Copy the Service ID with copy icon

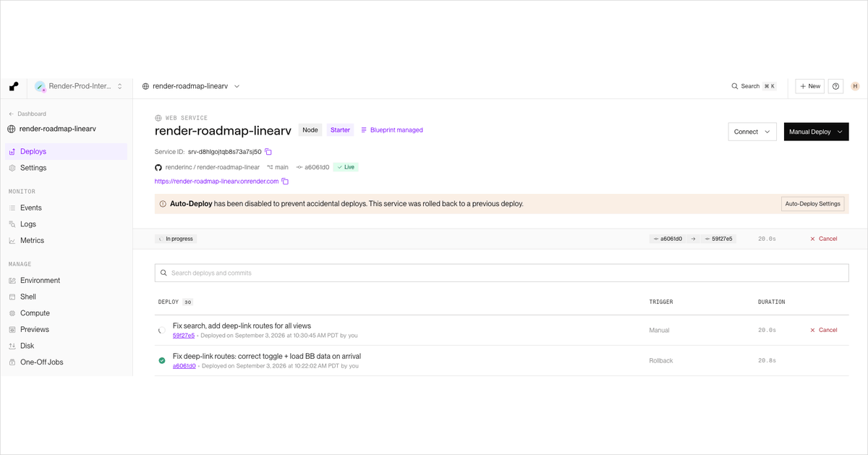tap(268, 152)
